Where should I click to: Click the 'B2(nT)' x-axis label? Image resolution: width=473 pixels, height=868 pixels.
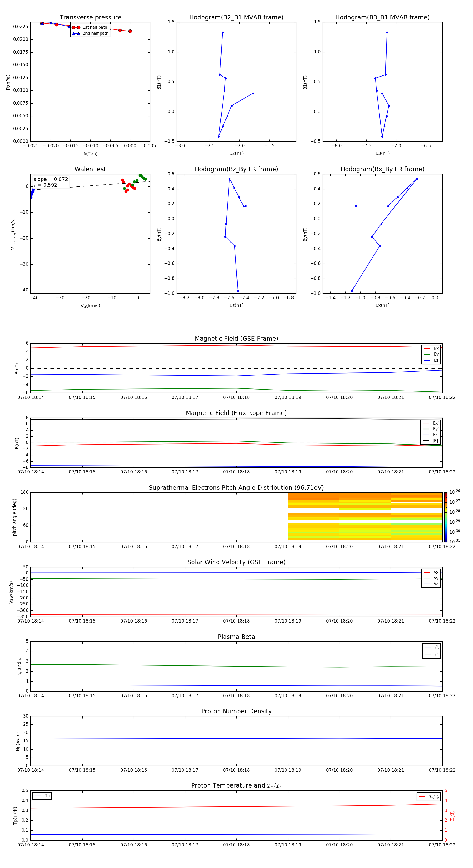coord(236,154)
